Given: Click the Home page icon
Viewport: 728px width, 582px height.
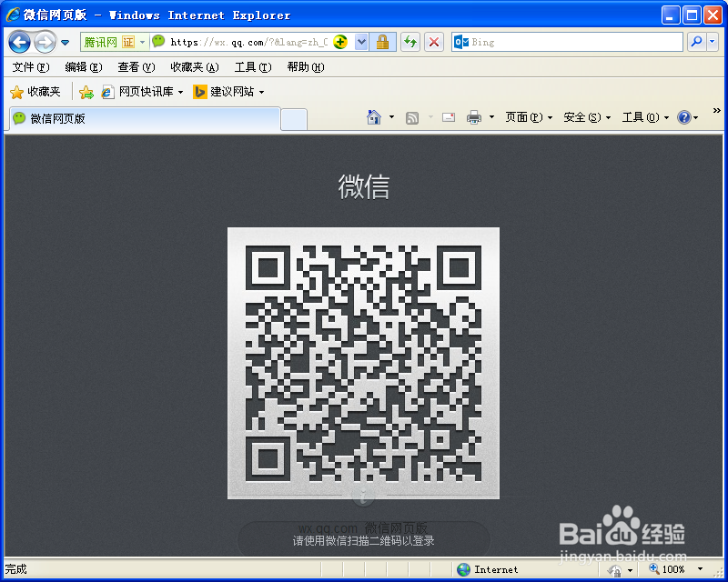Looking at the screenshot, I should [x=374, y=117].
